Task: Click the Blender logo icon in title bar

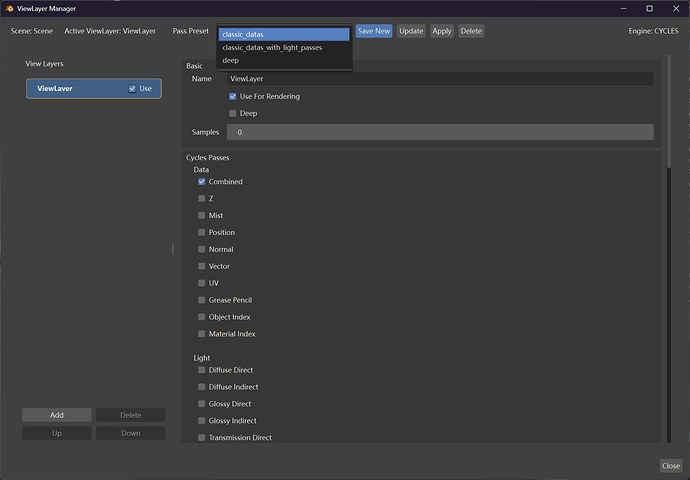Action: pos(9,8)
